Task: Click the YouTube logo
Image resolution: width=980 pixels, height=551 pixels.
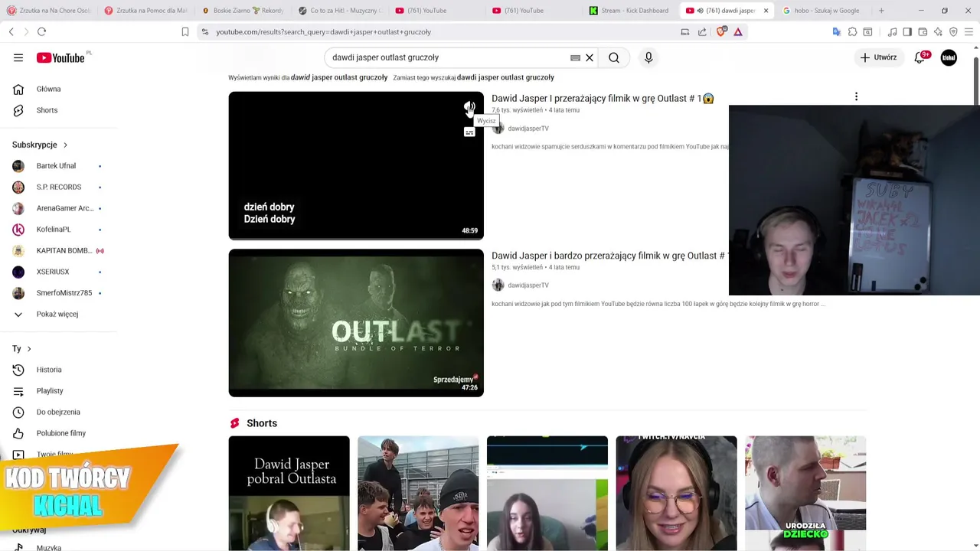Action: (61, 58)
